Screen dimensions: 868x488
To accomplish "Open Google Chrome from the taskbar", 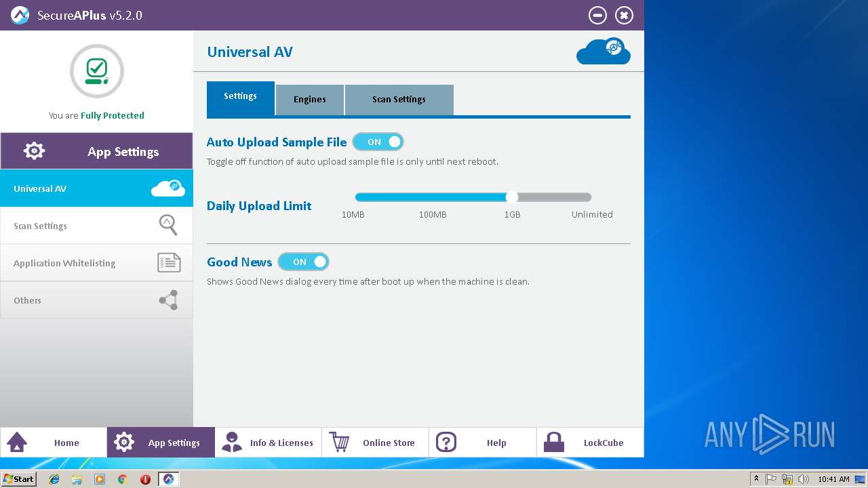I will coord(123,479).
